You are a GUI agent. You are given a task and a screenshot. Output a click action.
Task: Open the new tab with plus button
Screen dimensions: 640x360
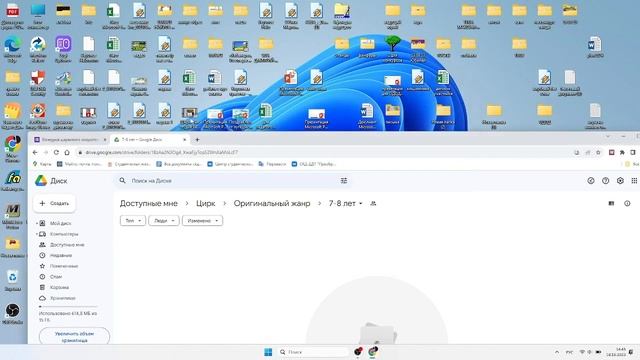[197, 140]
